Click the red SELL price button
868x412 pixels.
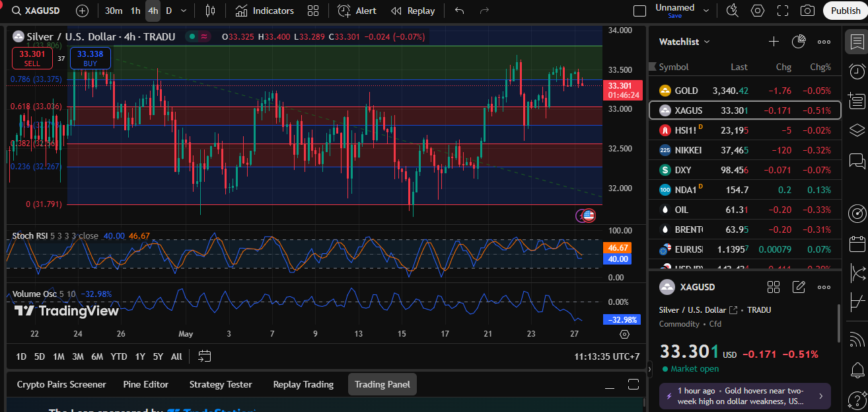coord(32,58)
